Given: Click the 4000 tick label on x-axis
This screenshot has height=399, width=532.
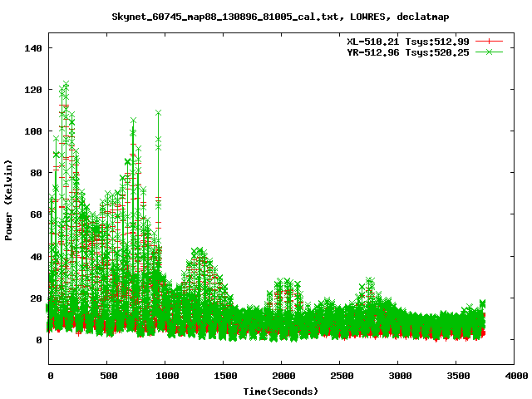Looking at the screenshot, I should pyautogui.click(x=516, y=376).
